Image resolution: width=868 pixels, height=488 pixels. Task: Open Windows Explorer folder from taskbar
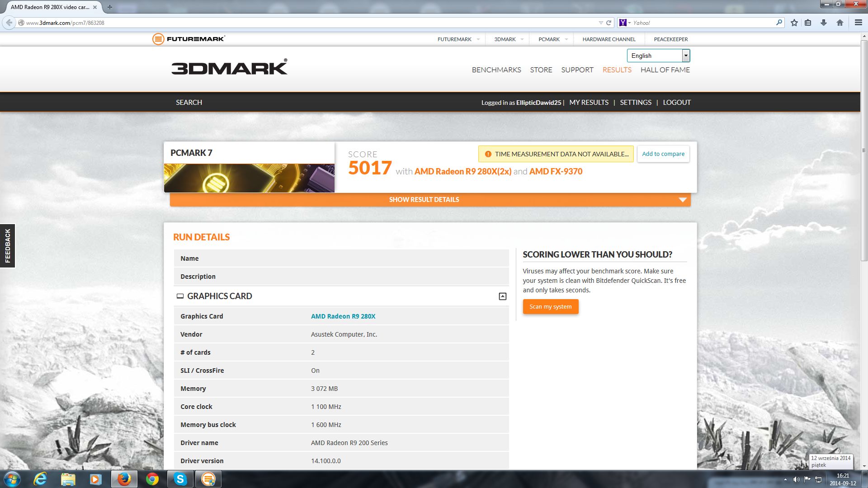(x=68, y=479)
